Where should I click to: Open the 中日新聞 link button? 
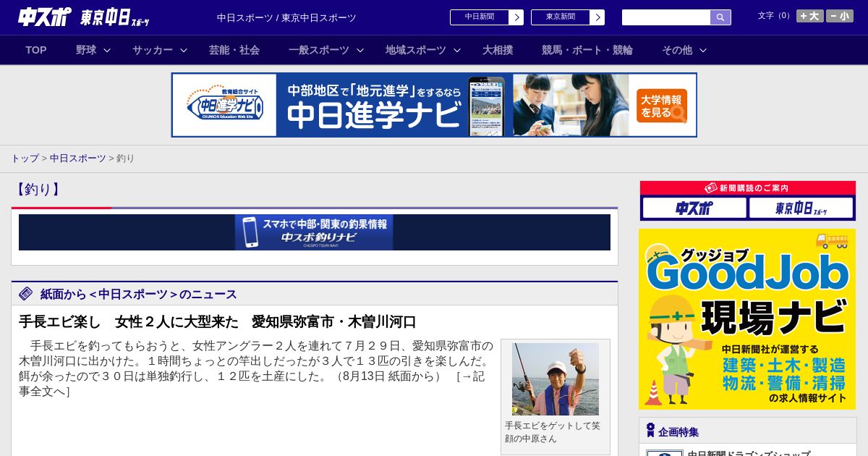click(x=479, y=17)
